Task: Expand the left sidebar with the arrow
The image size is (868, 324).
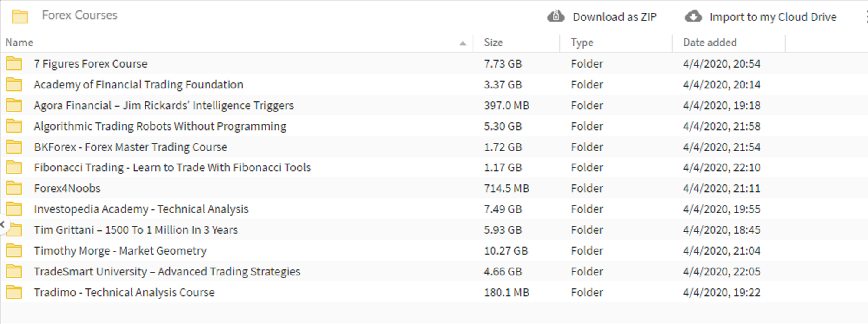Action: pos(3,224)
